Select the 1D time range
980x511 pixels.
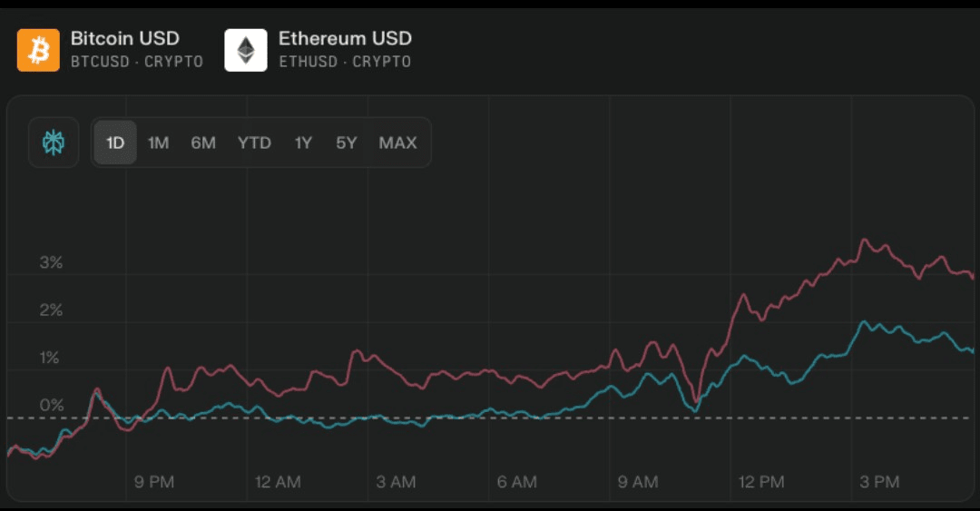[x=115, y=142]
